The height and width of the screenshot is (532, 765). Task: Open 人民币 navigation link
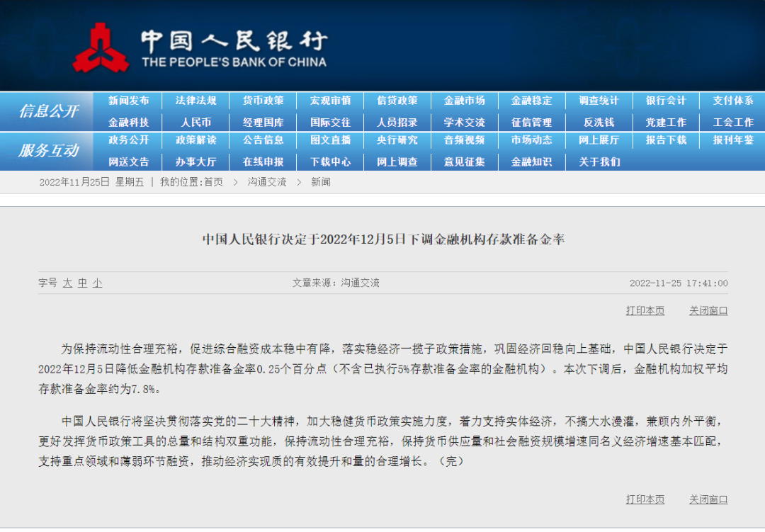pos(195,122)
